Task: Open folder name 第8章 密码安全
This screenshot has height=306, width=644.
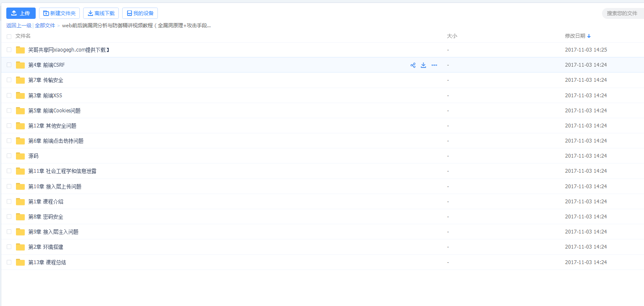Action: pos(46,217)
